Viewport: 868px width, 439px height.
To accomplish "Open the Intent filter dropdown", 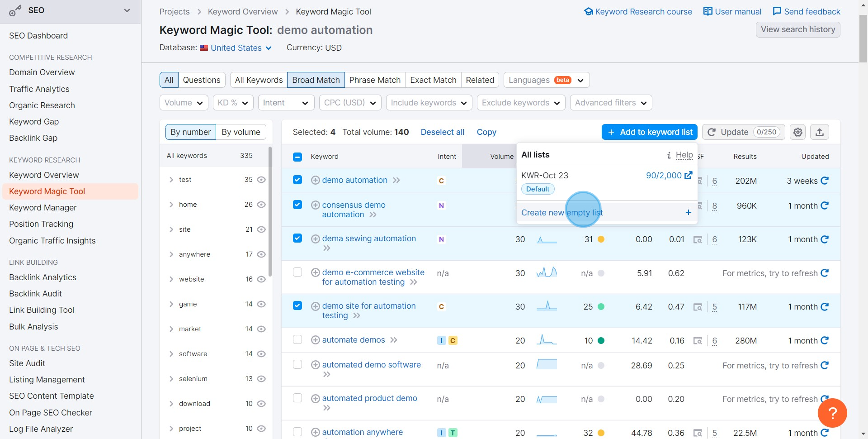I will click(286, 103).
